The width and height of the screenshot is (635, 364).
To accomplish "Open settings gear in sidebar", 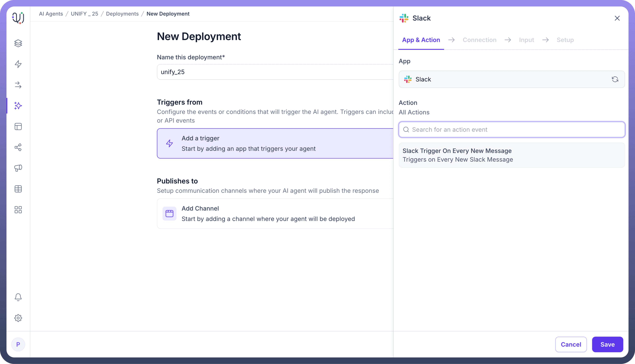I will [x=18, y=318].
